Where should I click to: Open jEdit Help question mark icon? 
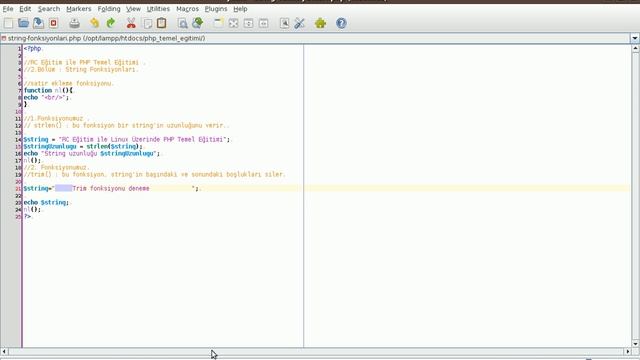pos(341,23)
